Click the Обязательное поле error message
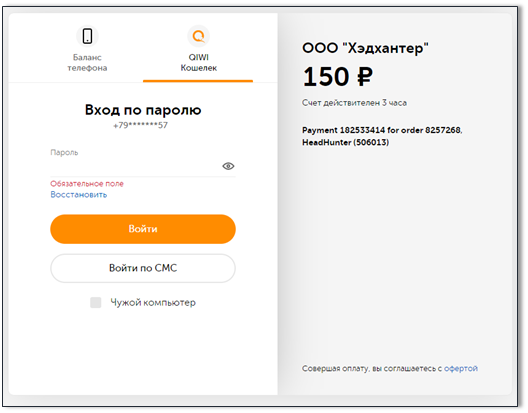528x413 pixels. tap(87, 184)
